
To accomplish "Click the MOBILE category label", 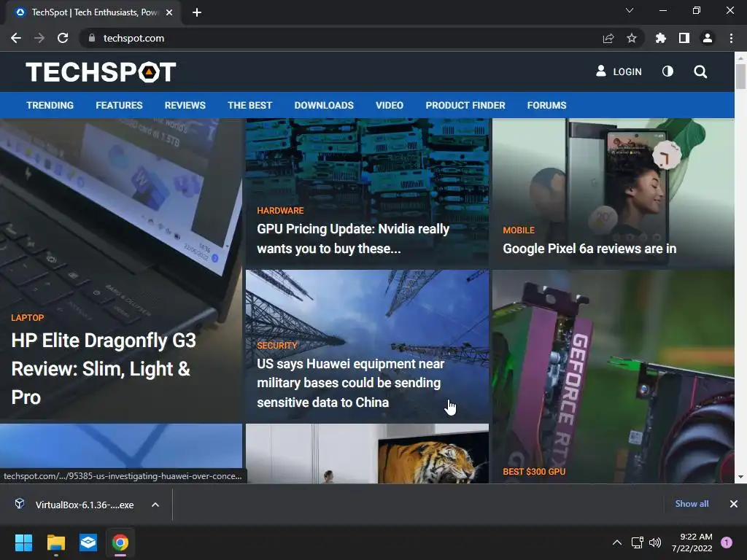I will (x=519, y=230).
